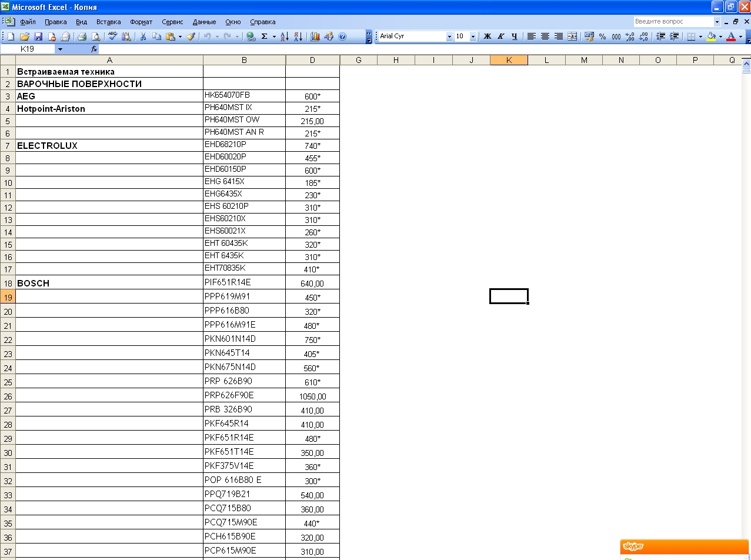Select the cell containing PIF651R14E

245,283
